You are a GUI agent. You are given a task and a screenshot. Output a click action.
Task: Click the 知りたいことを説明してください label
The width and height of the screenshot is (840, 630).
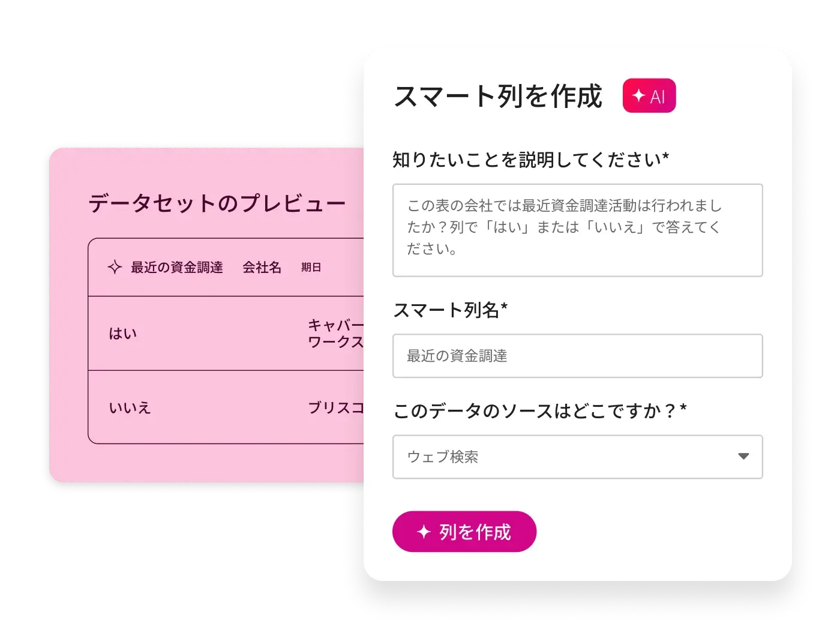point(531,160)
